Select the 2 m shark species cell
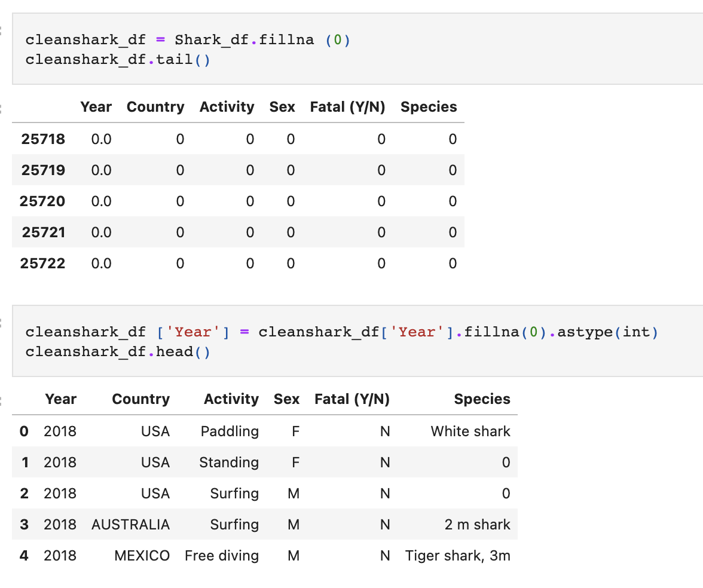Screen dimensions: 703x588 pos(478,524)
